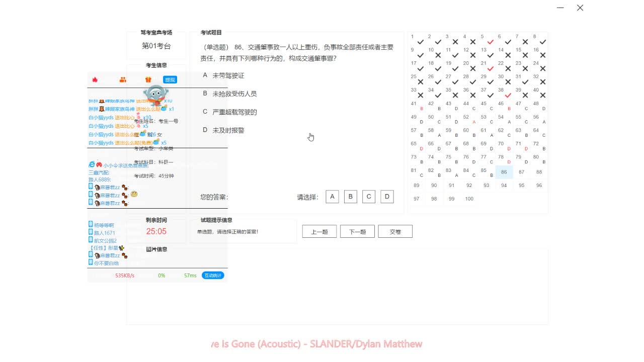This screenshot has height=362, width=644.
Task: Select answer button A
Action: pyautogui.click(x=332, y=197)
